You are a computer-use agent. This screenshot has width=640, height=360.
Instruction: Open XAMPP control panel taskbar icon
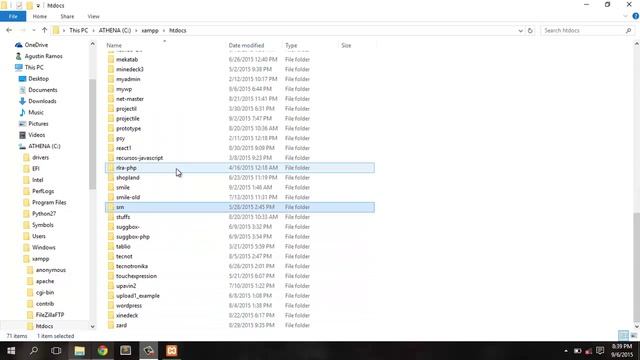171,351
